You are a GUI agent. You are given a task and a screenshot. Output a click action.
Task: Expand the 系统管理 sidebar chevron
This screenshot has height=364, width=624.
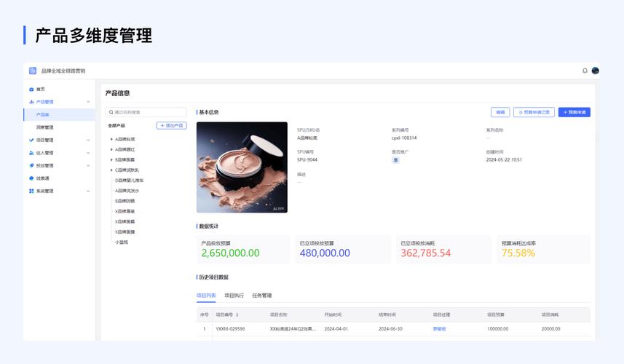click(88, 191)
